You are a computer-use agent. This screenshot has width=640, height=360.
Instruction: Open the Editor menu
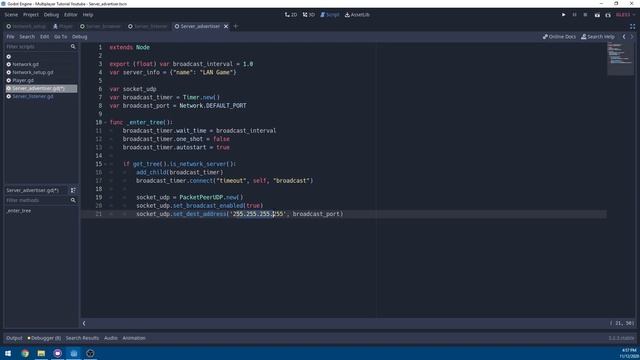(x=71, y=15)
